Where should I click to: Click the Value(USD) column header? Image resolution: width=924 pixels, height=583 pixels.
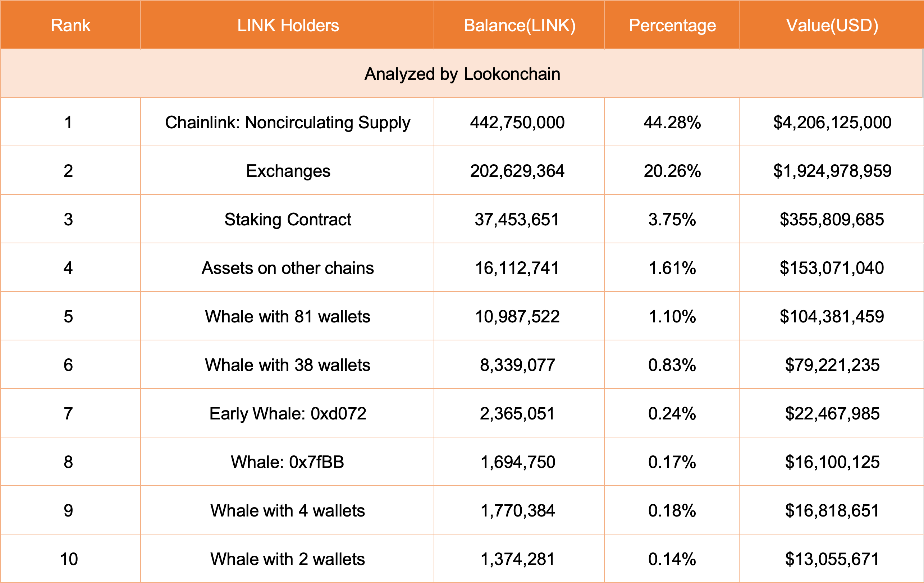[832, 25]
